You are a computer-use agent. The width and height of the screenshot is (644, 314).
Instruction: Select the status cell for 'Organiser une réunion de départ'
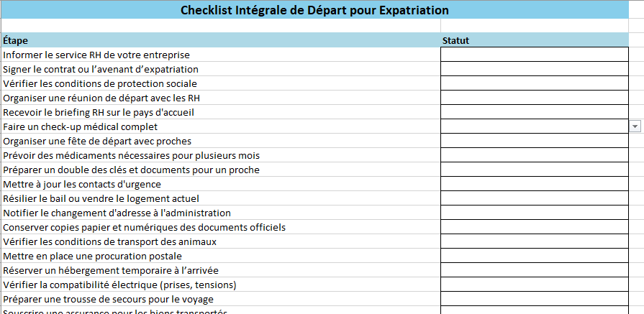click(534, 98)
